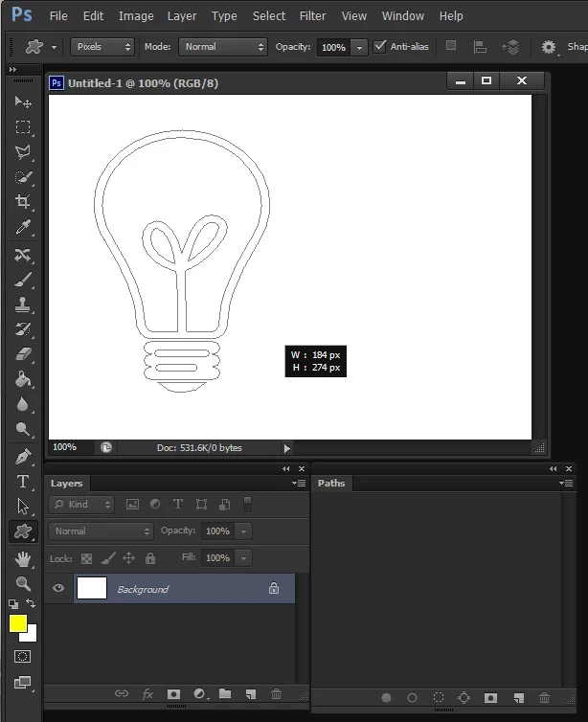
Task: Swap foreground and background colors
Action: (x=31, y=602)
